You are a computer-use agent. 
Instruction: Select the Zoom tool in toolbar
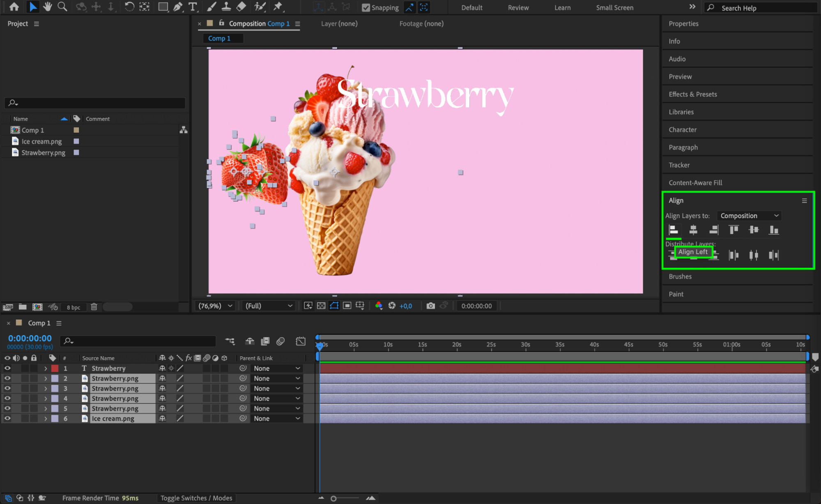(x=62, y=7)
